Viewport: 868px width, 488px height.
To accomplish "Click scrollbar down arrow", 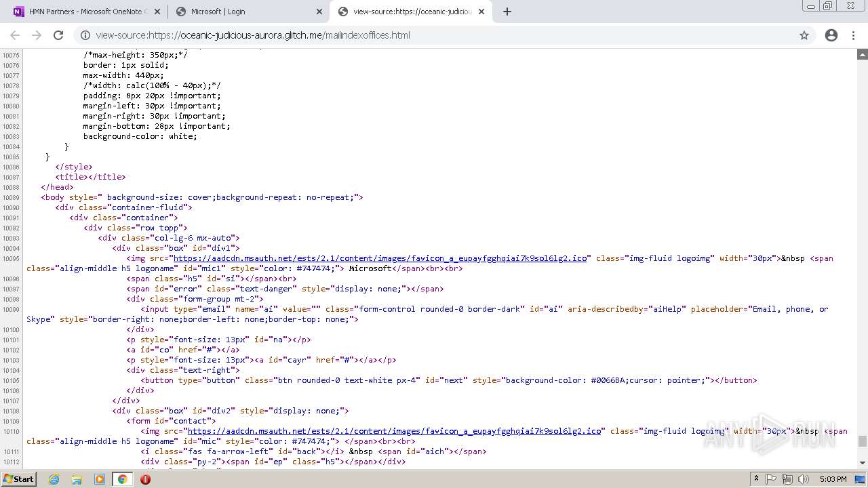I will [863, 463].
